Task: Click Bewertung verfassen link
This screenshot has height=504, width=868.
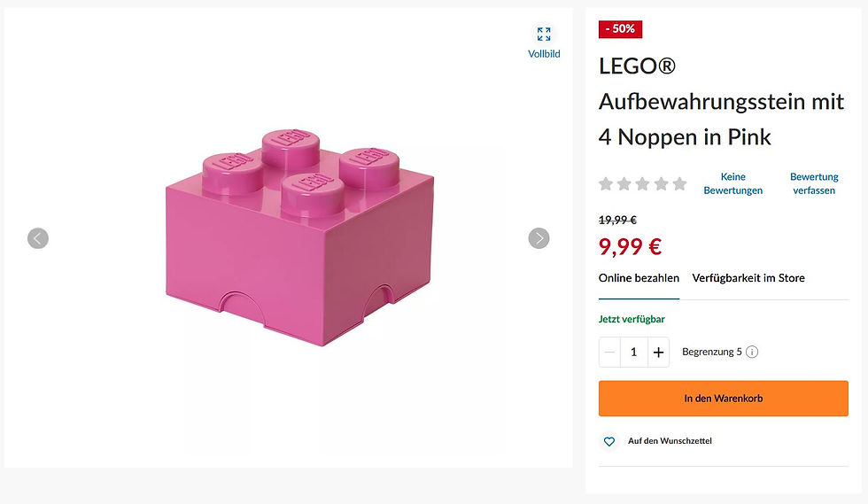Action: [x=814, y=183]
